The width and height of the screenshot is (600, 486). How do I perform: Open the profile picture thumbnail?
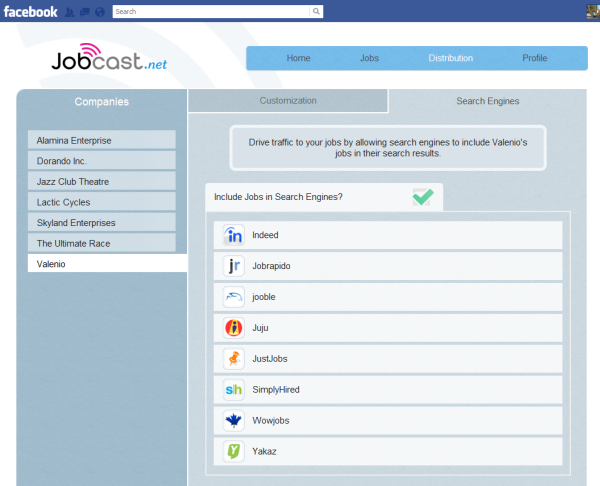click(x=593, y=11)
